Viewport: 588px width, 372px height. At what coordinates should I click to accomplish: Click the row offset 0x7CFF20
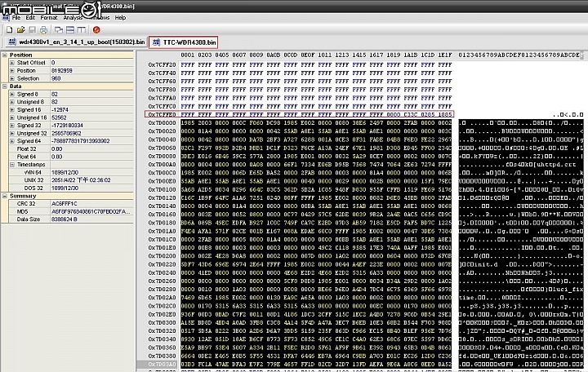[x=162, y=64]
